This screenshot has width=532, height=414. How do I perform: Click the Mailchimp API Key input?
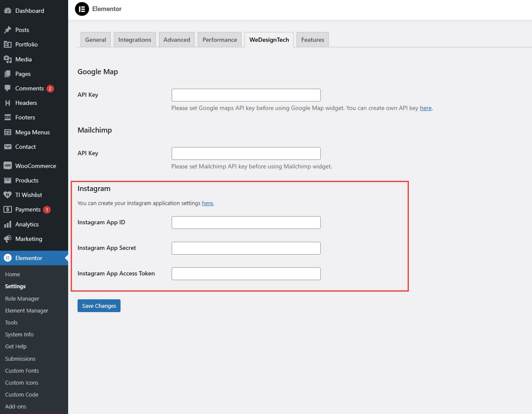point(246,153)
